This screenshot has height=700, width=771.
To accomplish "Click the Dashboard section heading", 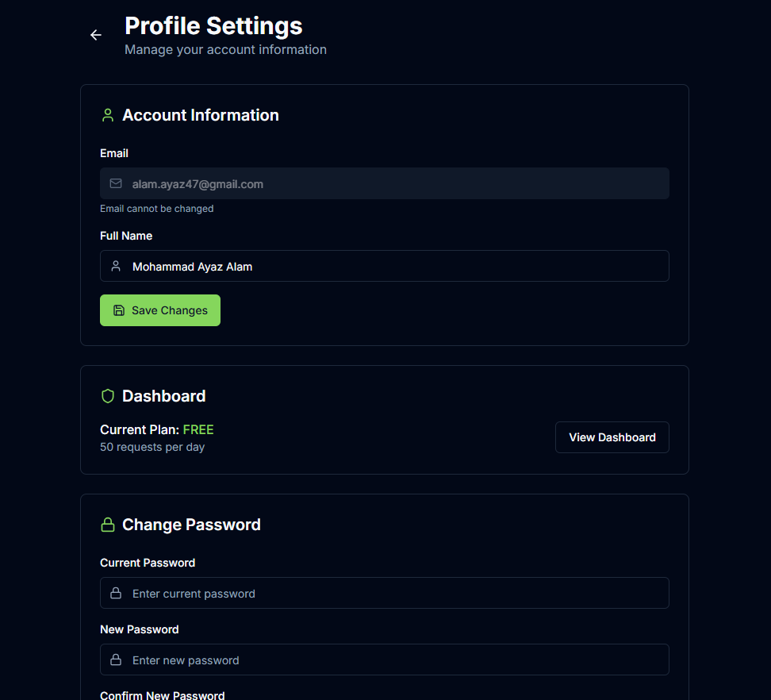I will tap(163, 396).
